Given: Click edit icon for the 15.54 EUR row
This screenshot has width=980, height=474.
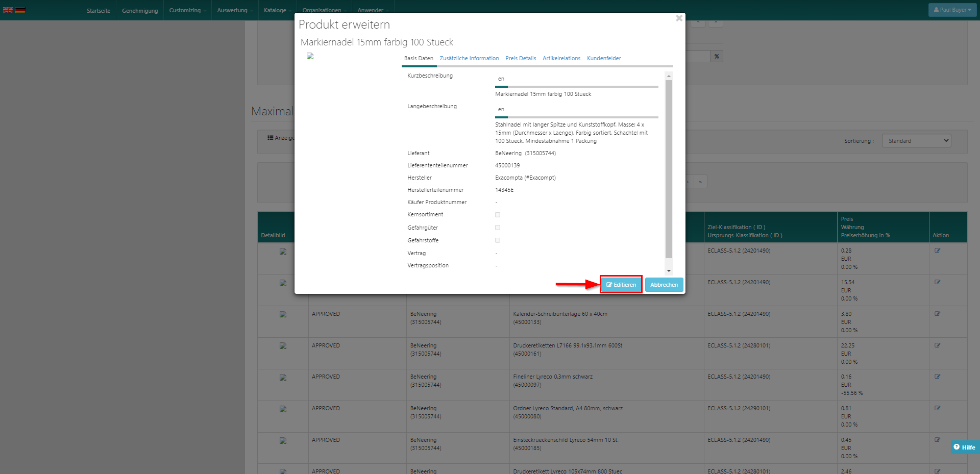Looking at the screenshot, I should coord(937,282).
